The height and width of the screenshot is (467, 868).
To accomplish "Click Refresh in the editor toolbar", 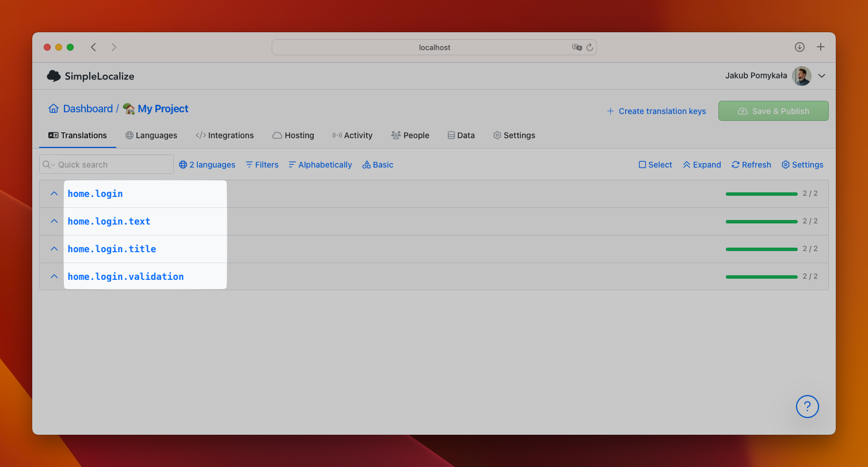I will point(751,165).
